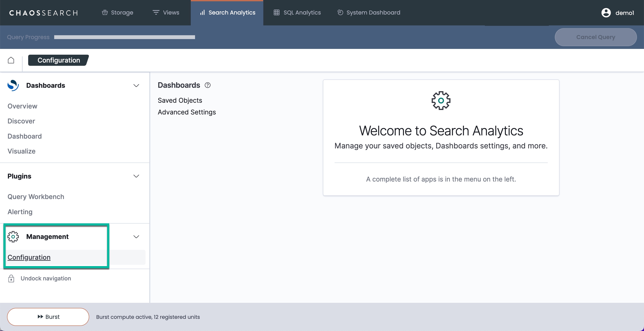The image size is (644, 331).
Task: Open the Views tab
Action: 166,13
